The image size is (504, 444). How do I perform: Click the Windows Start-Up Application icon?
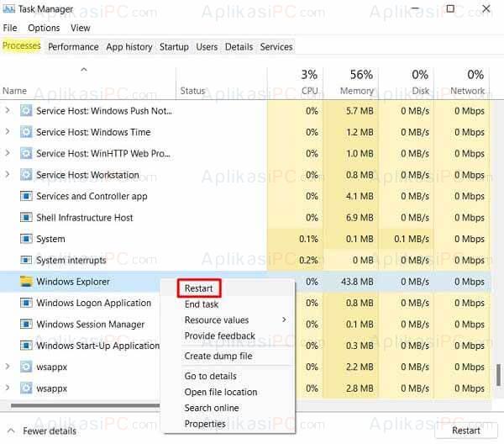tap(26, 346)
